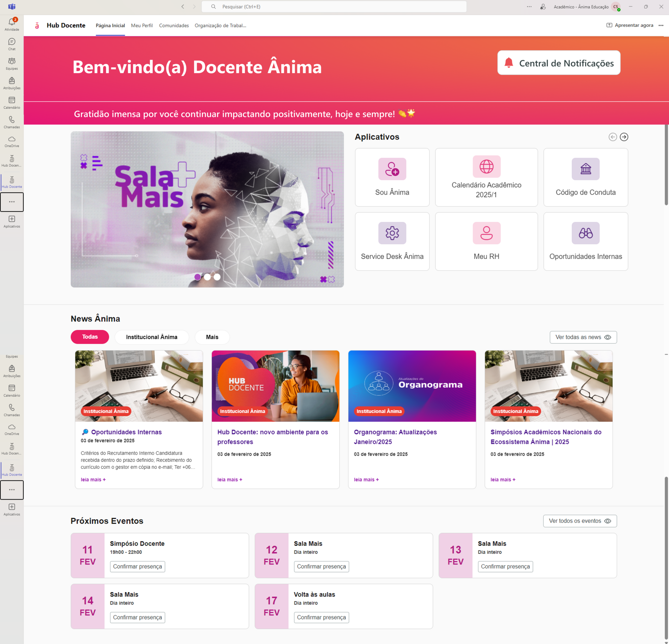Click the Pesquisar search field

(x=333, y=7)
